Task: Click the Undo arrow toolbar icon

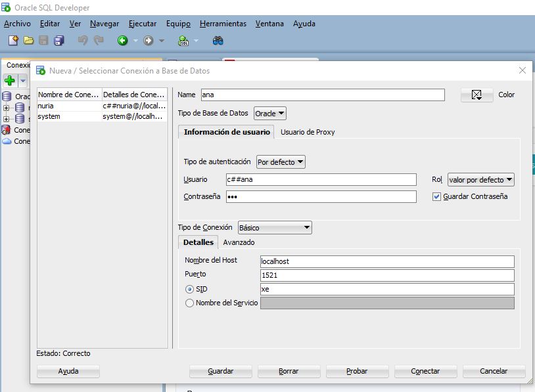Action: 83,41
